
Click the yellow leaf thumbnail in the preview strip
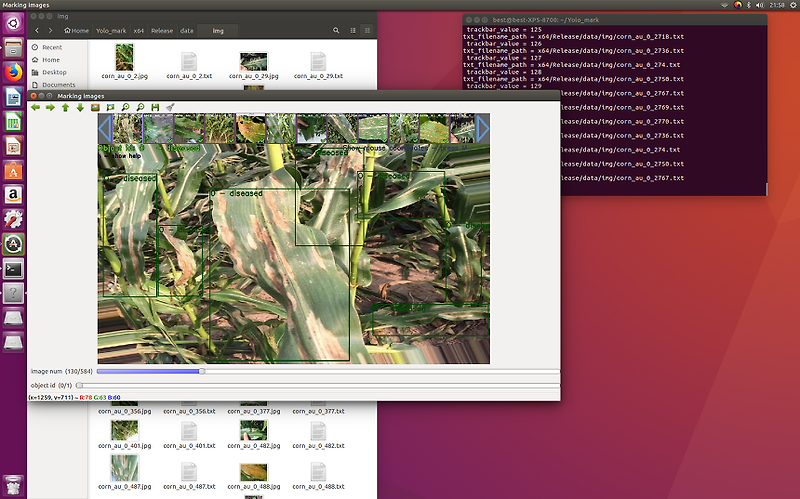[250, 129]
